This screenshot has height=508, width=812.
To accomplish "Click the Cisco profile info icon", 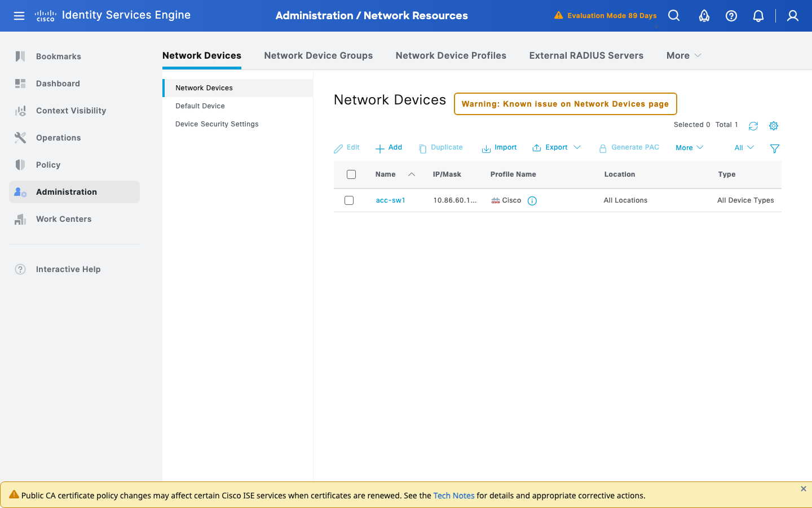I will point(532,201).
